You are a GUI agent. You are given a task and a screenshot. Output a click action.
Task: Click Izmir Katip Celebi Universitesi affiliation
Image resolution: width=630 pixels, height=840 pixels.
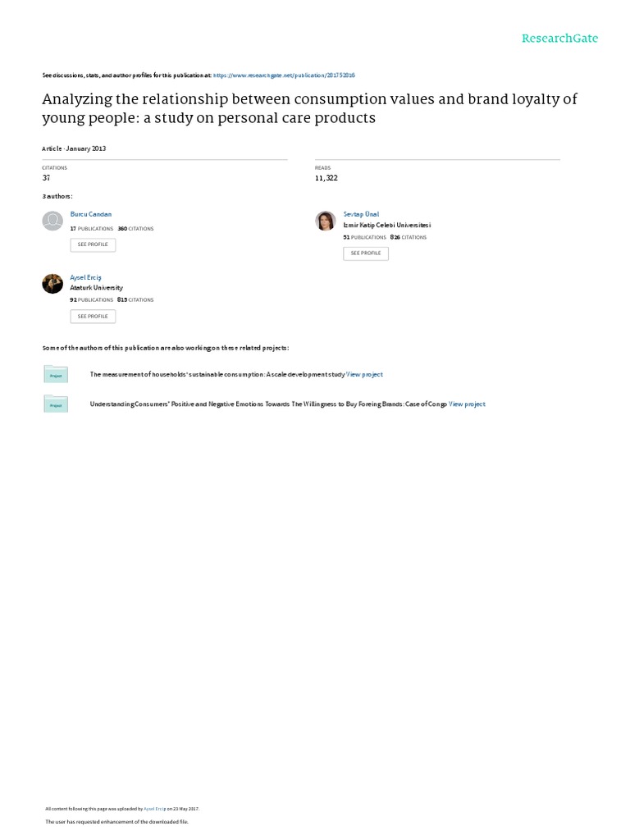(387, 225)
